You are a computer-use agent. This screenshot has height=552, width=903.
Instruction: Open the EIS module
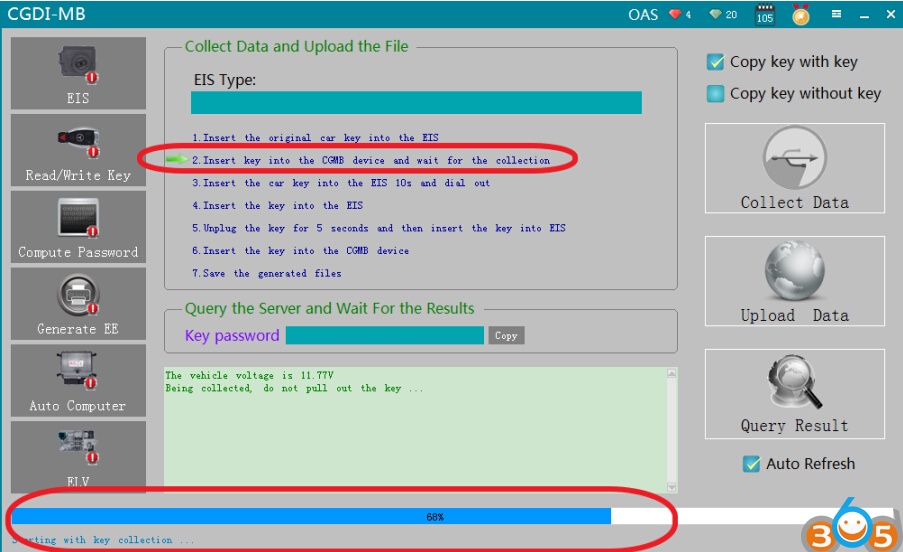point(78,73)
